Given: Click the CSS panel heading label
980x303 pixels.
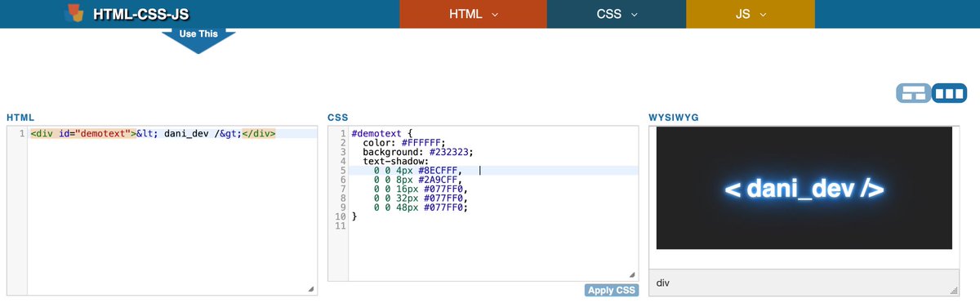Looking at the screenshot, I should 338,118.
